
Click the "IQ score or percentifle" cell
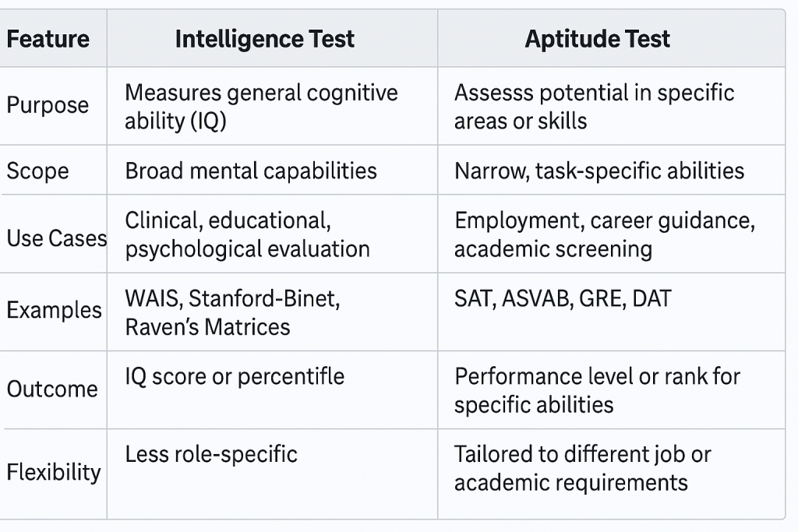[235, 376]
